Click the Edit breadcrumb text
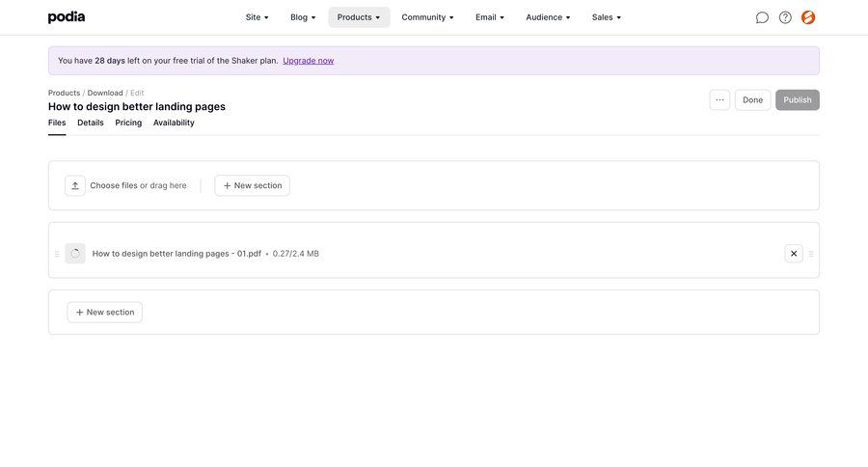The width and height of the screenshot is (868, 467). pyautogui.click(x=137, y=93)
